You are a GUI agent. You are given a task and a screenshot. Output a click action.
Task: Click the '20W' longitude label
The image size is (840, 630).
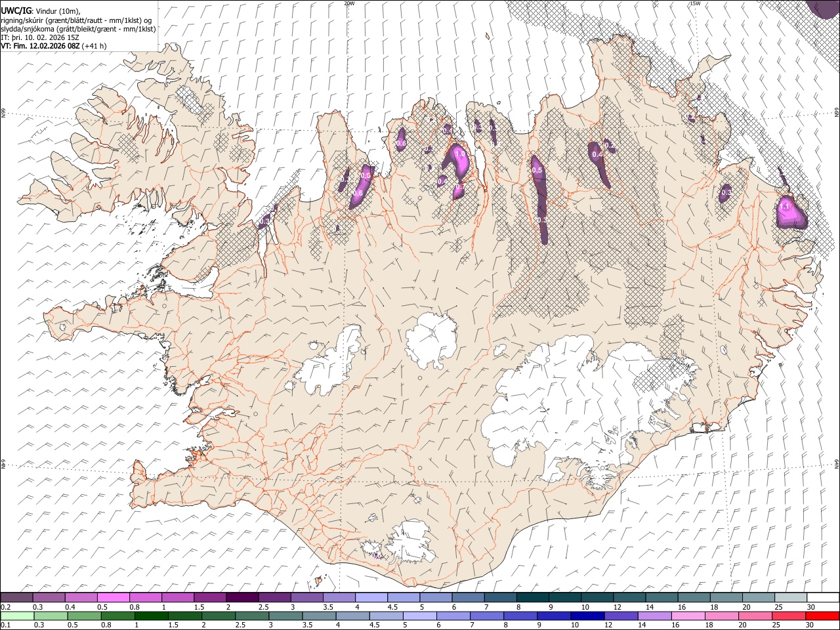coord(349,3)
